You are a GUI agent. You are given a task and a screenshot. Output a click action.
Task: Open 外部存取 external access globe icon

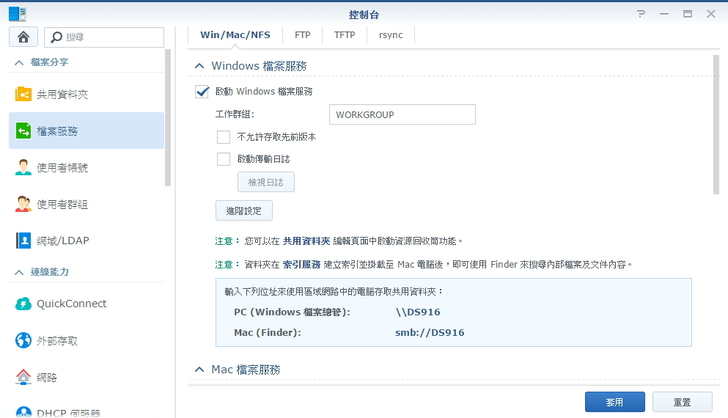pyautogui.click(x=23, y=340)
